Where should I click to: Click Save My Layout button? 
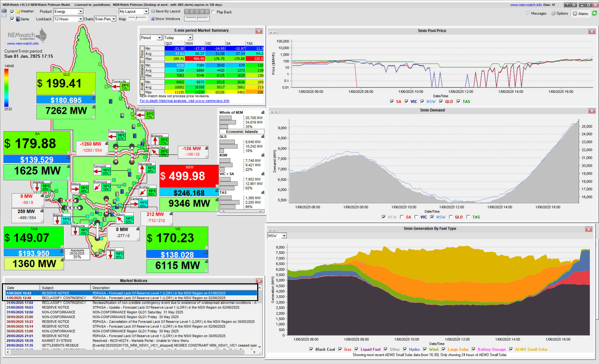166,11
